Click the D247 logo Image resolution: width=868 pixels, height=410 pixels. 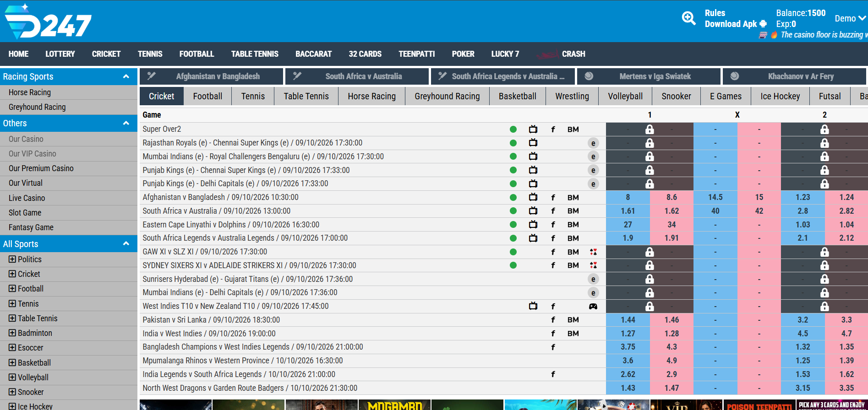(x=48, y=22)
